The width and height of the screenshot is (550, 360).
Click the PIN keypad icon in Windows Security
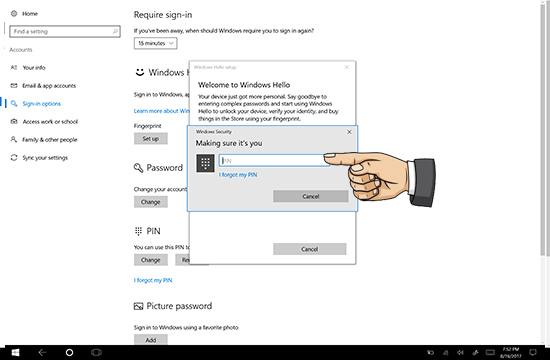click(x=205, y=163)
